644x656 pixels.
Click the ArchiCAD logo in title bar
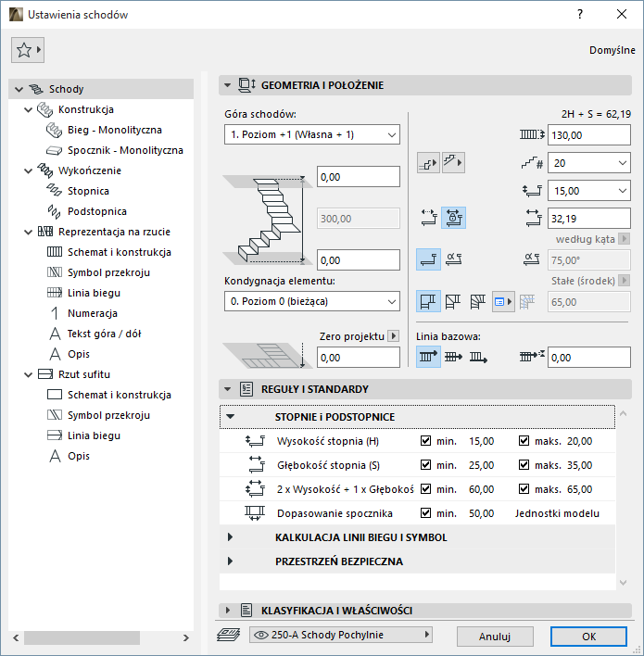[x=16, y=14]
